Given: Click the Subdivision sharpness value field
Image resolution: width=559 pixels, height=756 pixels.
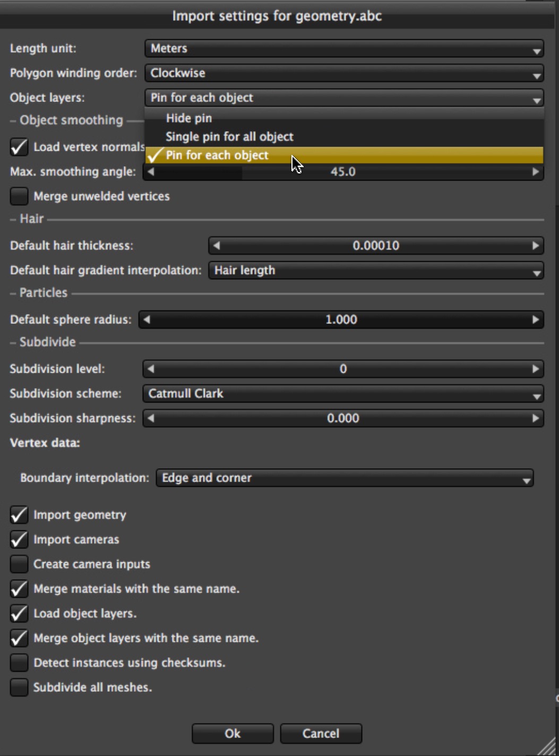Looking at the screenshot, I should coord(343,418).
